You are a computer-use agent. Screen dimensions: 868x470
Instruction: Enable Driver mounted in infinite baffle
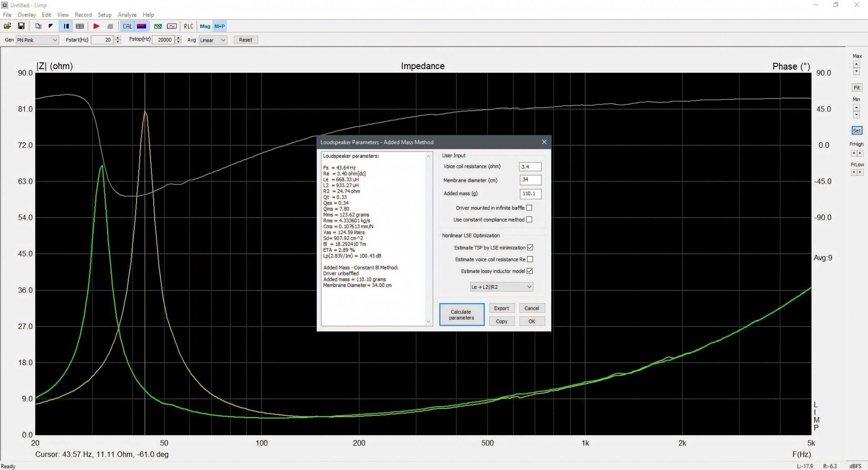pyautogui.click(x=529, y=208)
